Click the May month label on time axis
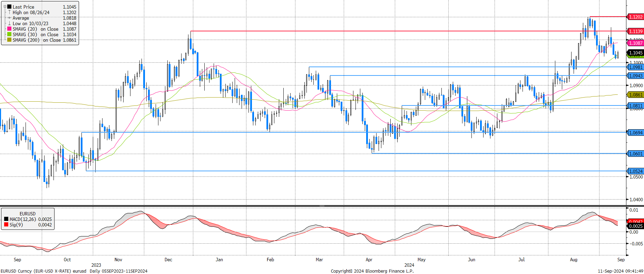This screenshot has height=274, width=644. (x=421, y=260)
